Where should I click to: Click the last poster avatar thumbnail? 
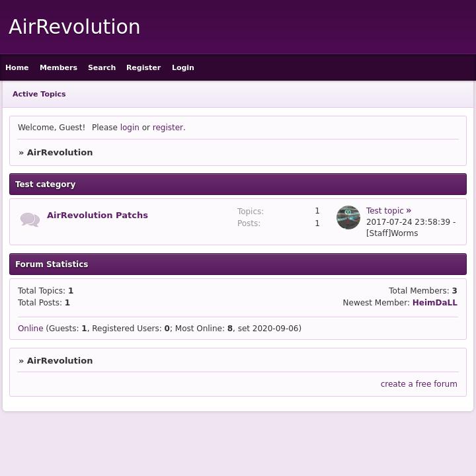coord(348,218)
